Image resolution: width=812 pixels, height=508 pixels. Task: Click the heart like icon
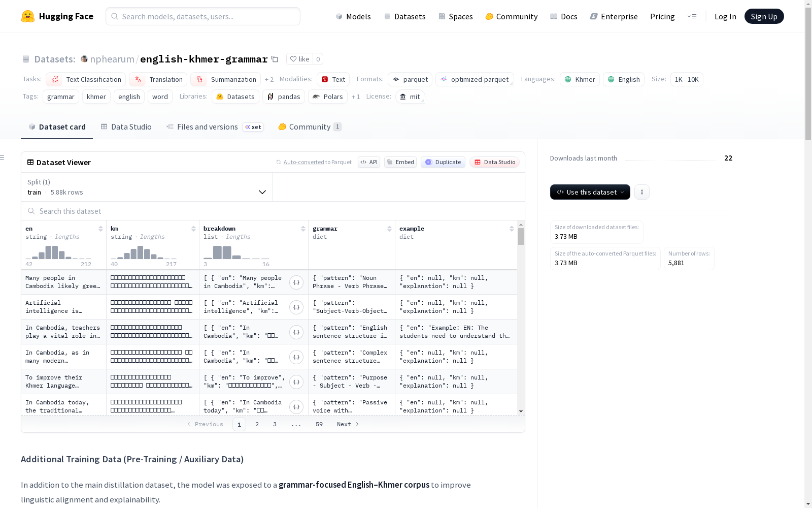pos(293,59)
